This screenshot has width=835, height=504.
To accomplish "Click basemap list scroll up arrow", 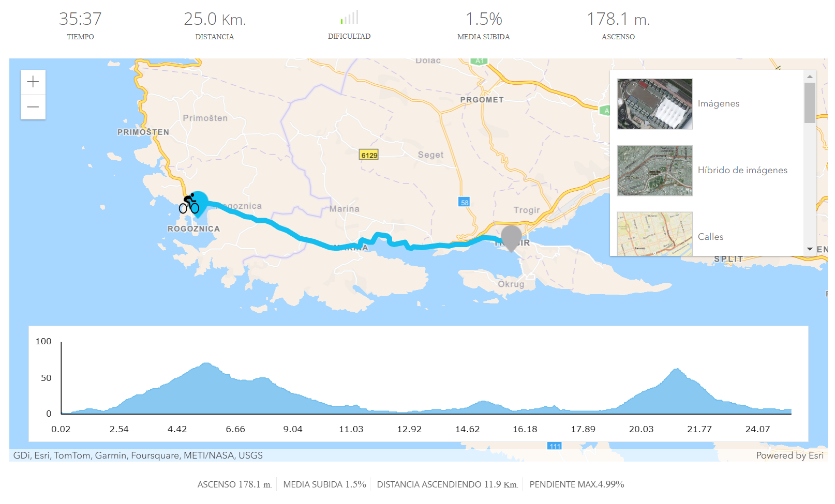I will pyautogui.click(x=810, y=77).
